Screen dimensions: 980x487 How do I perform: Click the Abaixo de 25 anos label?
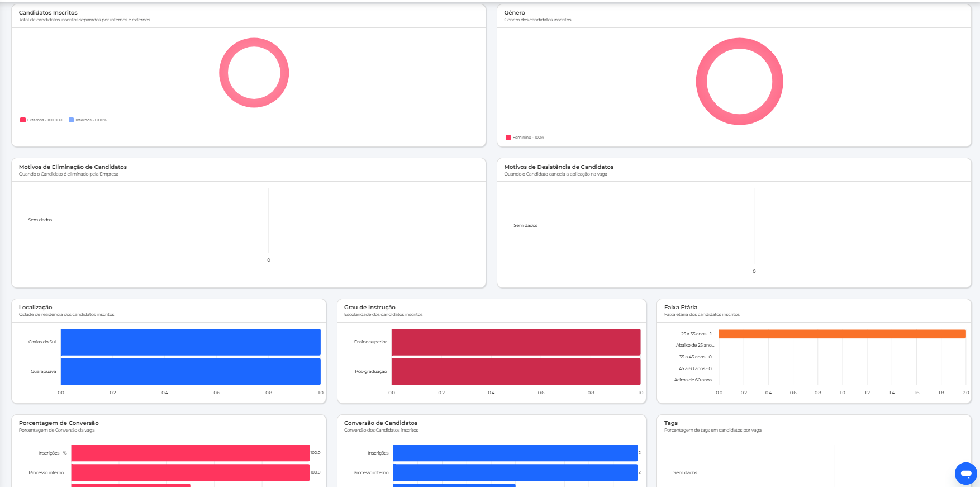[x=694, y=346]
